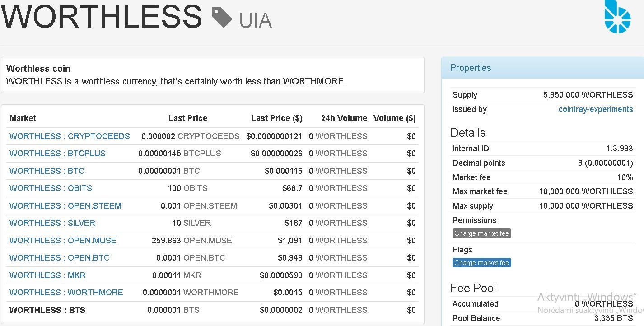The image size is (644, 326).
Task: Click the Market column header
Action: pos(23,118)
